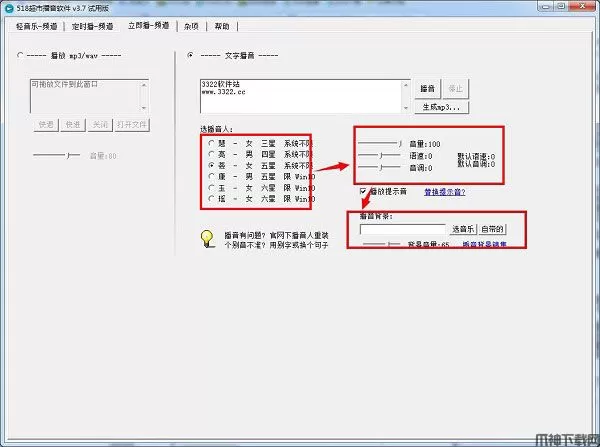Screen dimensions: 600x447
Task: Click the up arrow of text box scrollbar
Action: [x=406, y=85]
